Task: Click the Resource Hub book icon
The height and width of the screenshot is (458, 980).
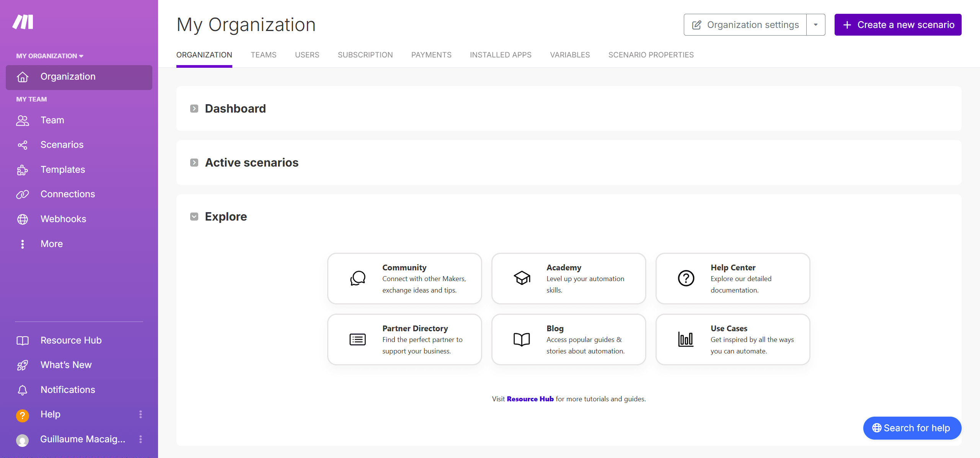Action: click(23, 340)
